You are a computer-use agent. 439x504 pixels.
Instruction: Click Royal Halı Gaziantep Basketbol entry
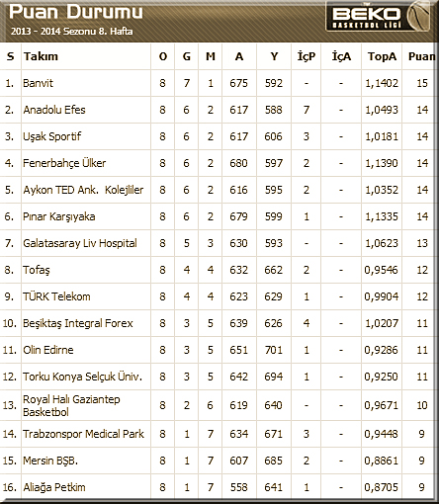click(x=71, y=405)
